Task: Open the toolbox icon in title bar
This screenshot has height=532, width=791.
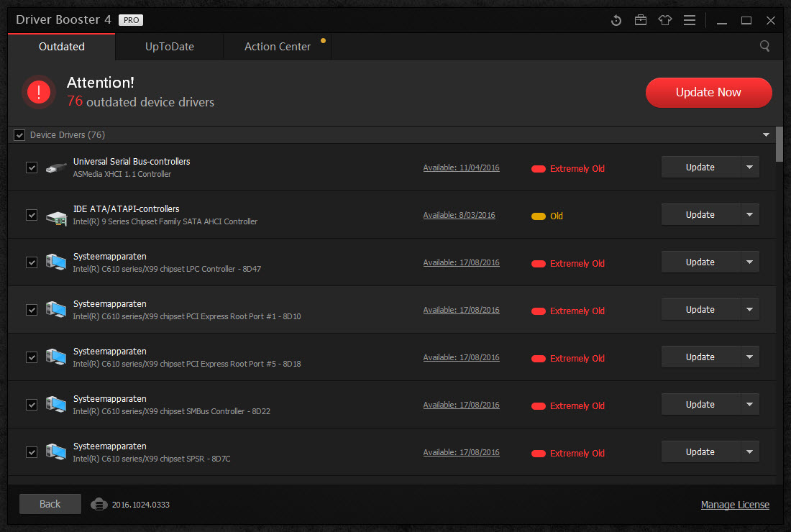Action: coord(641,20)
